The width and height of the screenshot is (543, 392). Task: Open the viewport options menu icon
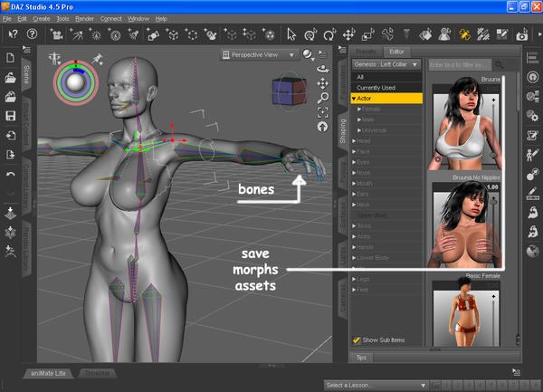point(322,54)
